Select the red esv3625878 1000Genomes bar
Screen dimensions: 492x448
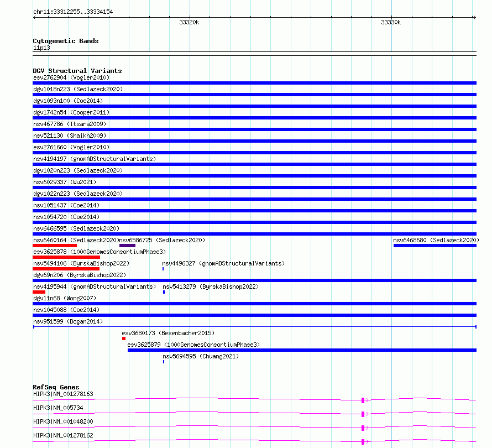[x=66, y=257]
